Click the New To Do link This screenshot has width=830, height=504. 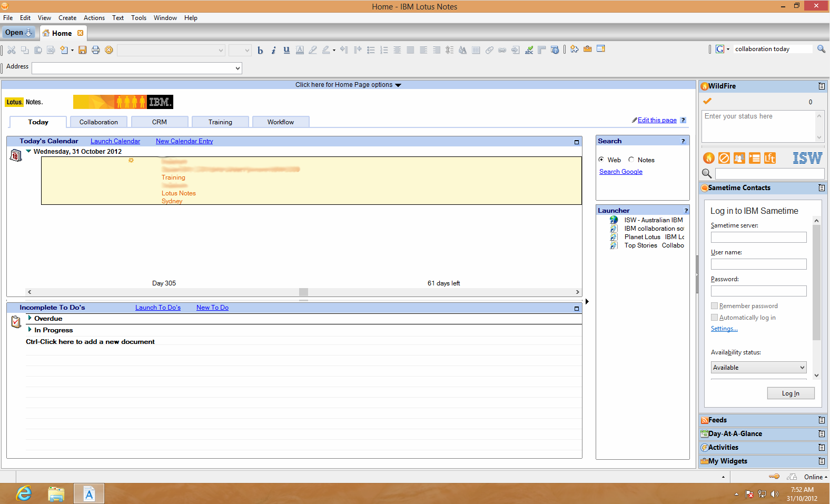pyautogui.click(x=212, y=308)
